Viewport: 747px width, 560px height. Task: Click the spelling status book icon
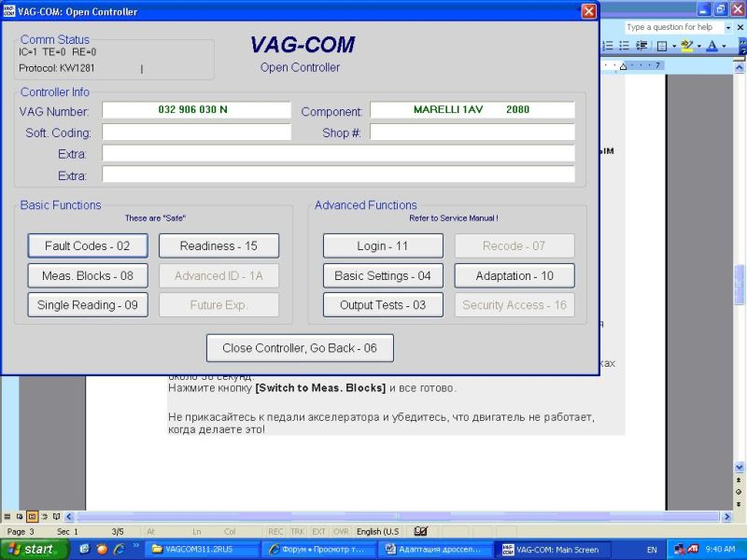420,531
